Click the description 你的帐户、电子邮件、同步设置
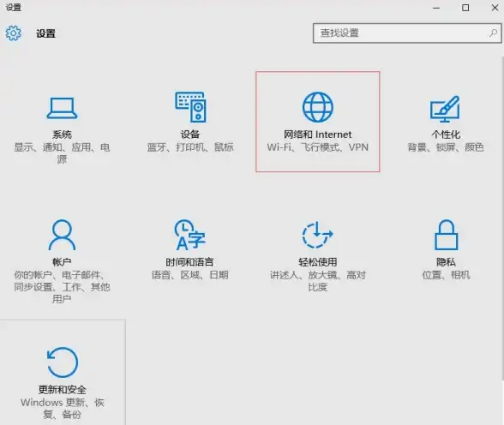Screen dimensions: 504x425 (x=62, y=287)
